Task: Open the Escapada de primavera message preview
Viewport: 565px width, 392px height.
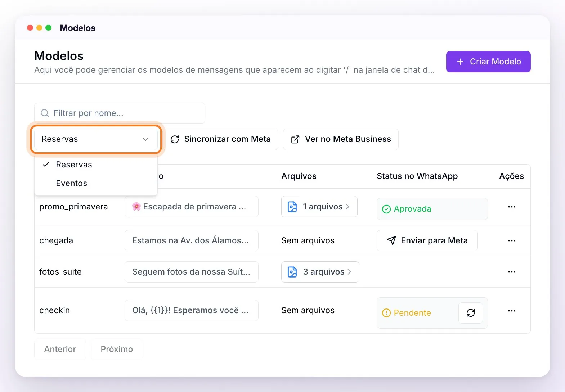Action: (191, 207)
